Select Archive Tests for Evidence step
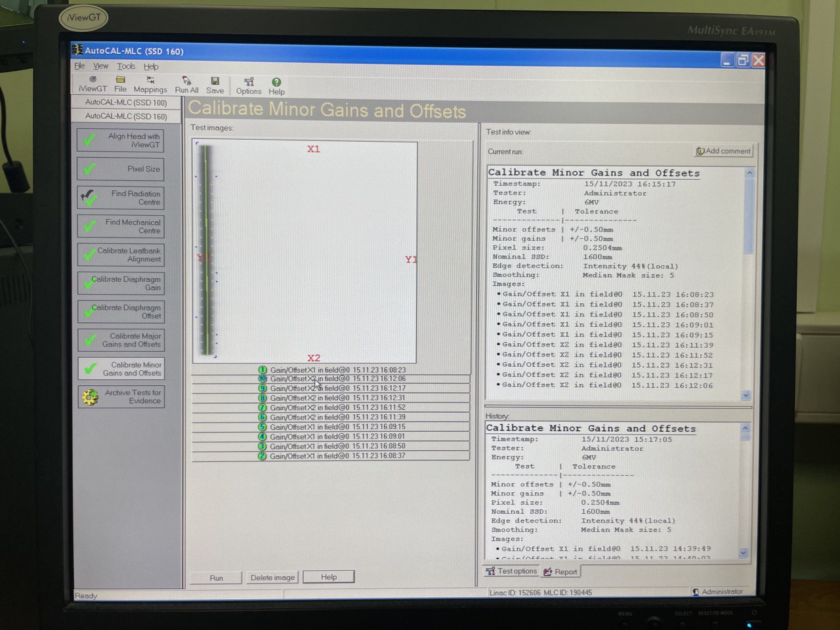840x630 pixels. point(121,396)
